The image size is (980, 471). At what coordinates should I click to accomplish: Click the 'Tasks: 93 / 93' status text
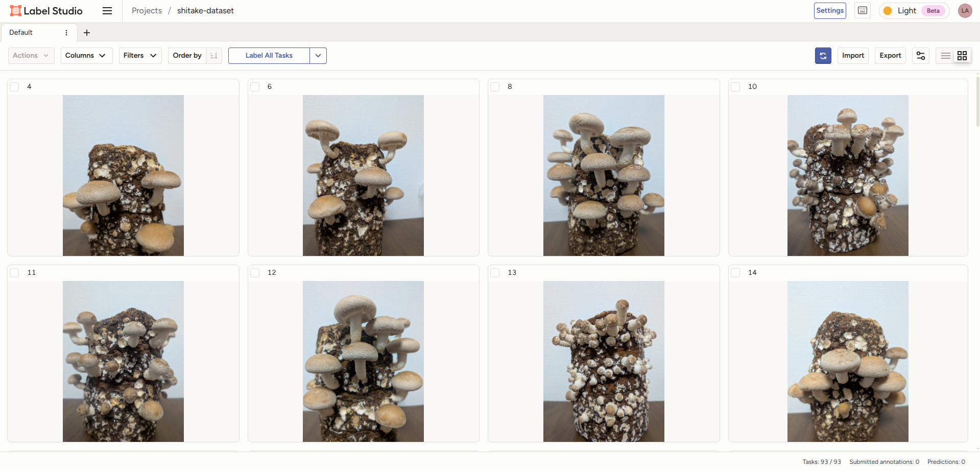[821, 462]
